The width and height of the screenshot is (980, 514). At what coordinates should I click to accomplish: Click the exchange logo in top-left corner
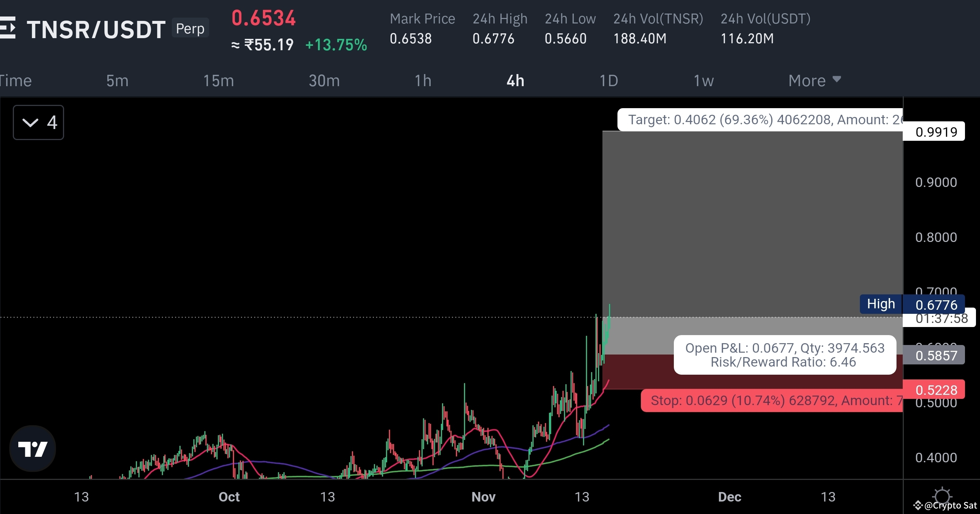pos(8,27)
